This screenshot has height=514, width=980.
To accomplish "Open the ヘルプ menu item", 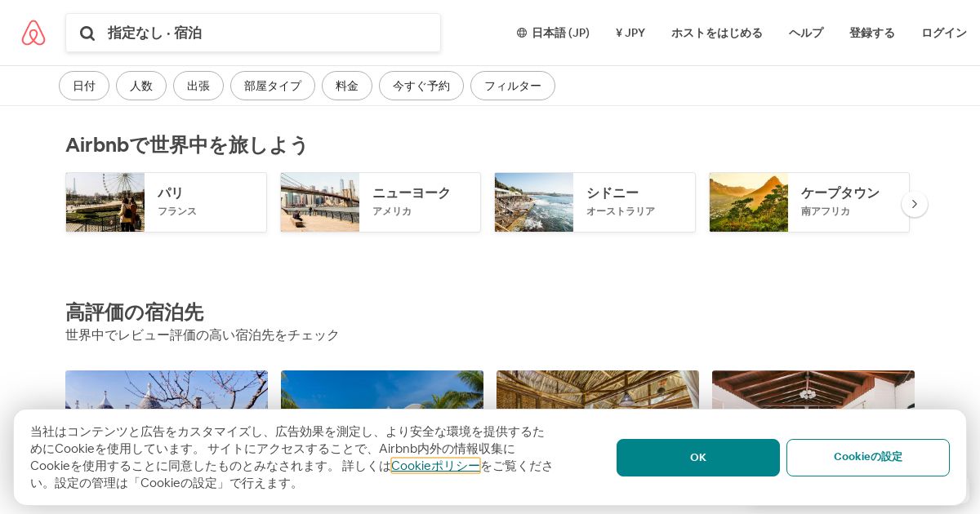I will click(806, 33).
